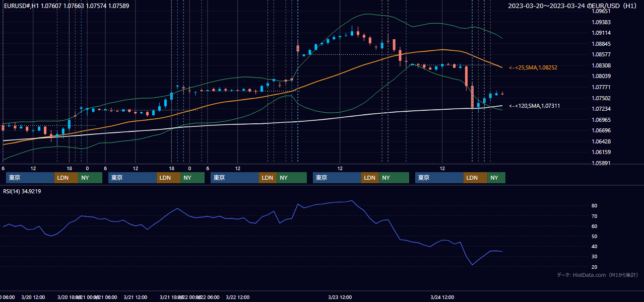Click the first (leftmost) NY session bar
644x302 pixels.
click(90, 178)
